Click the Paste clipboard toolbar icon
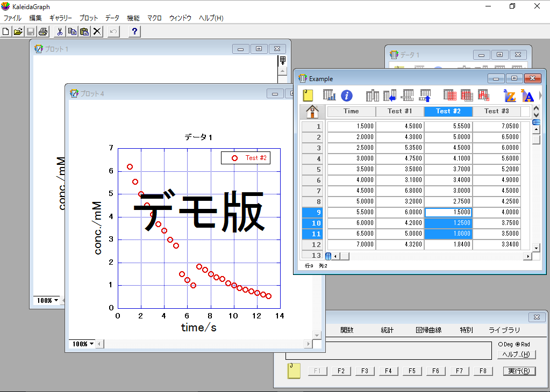 (84, 32)
